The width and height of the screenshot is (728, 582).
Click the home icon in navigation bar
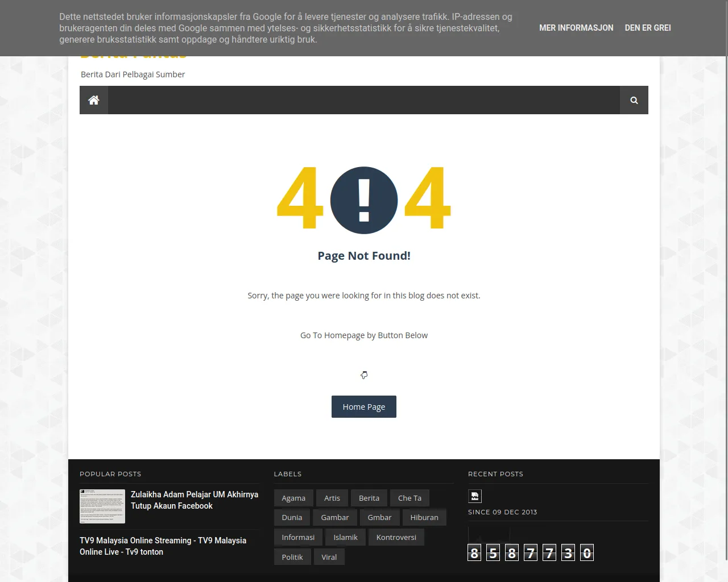94,100
